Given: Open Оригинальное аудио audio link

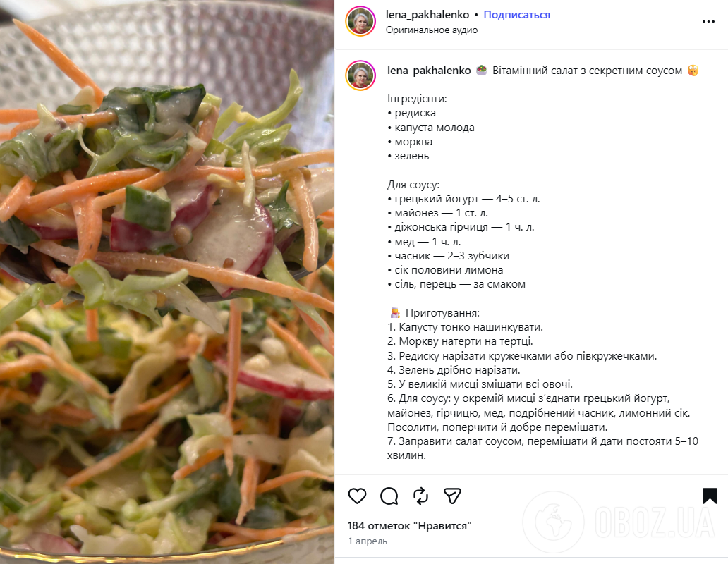Looking at the screenshot, I should point(431,30).
